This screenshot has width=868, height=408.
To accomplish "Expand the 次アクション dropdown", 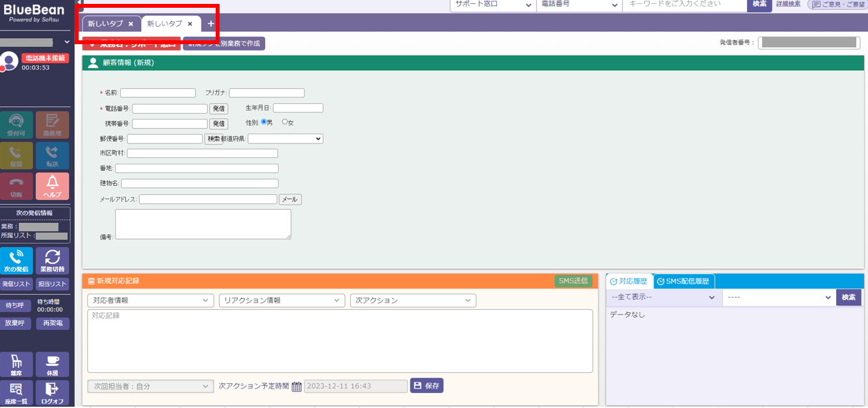I will click(413, 301).
